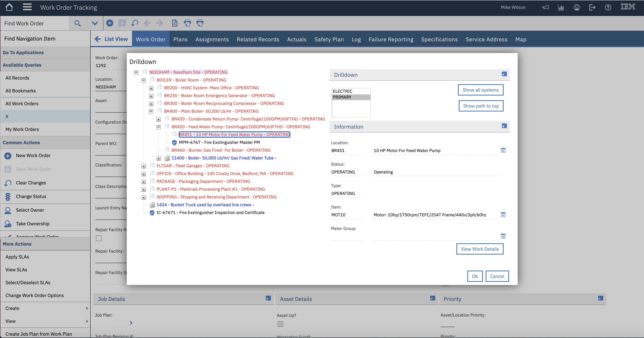Click the Sign Out icon in header

point(592,7)
